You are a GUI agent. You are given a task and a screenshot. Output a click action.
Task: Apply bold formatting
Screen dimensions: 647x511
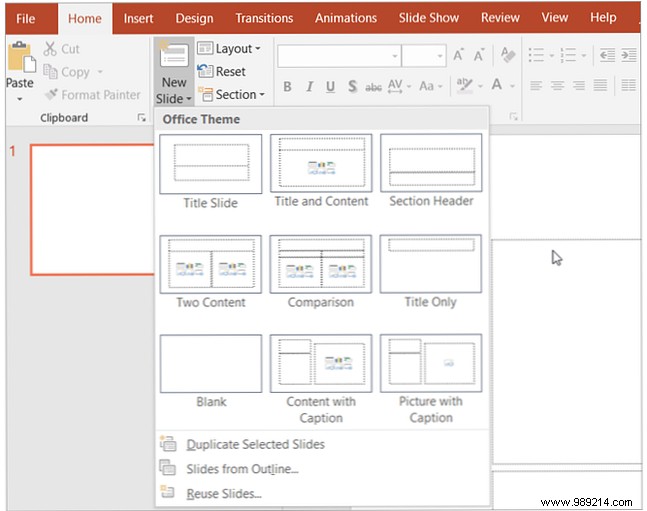coord(287,87)
